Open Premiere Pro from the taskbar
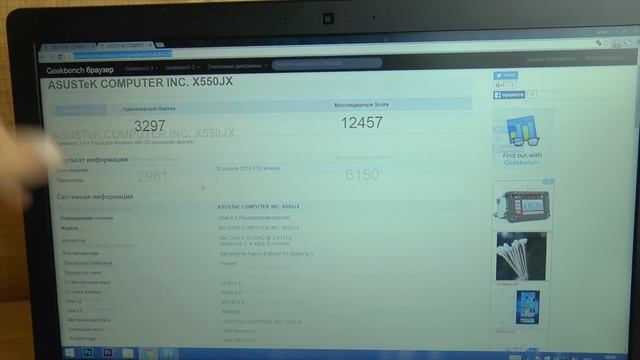Image resolution: width=640 pixels, height=360 pixels. coord(107,352)
